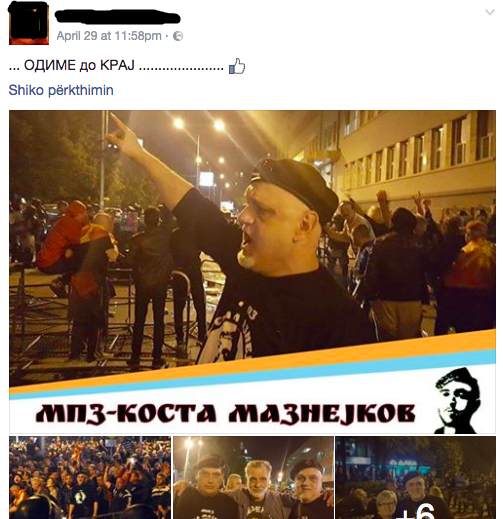
Task: Open the April 29 at 11:58pm timestamp
Action: [109, 36]
